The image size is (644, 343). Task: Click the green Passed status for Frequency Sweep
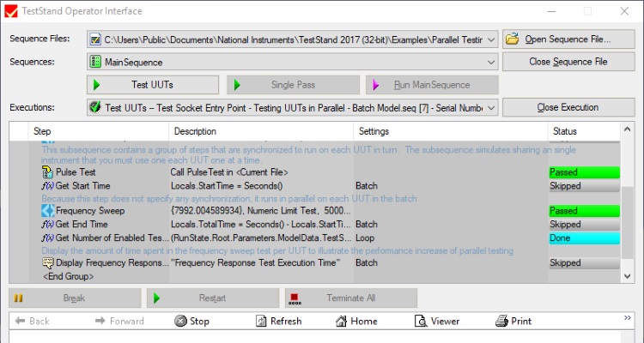[585, 210]
